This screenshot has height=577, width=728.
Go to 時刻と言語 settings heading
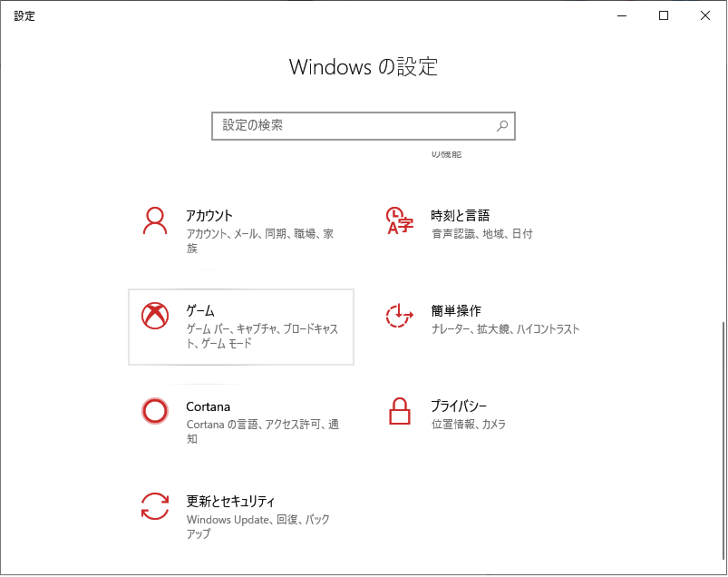coord(461,216)
